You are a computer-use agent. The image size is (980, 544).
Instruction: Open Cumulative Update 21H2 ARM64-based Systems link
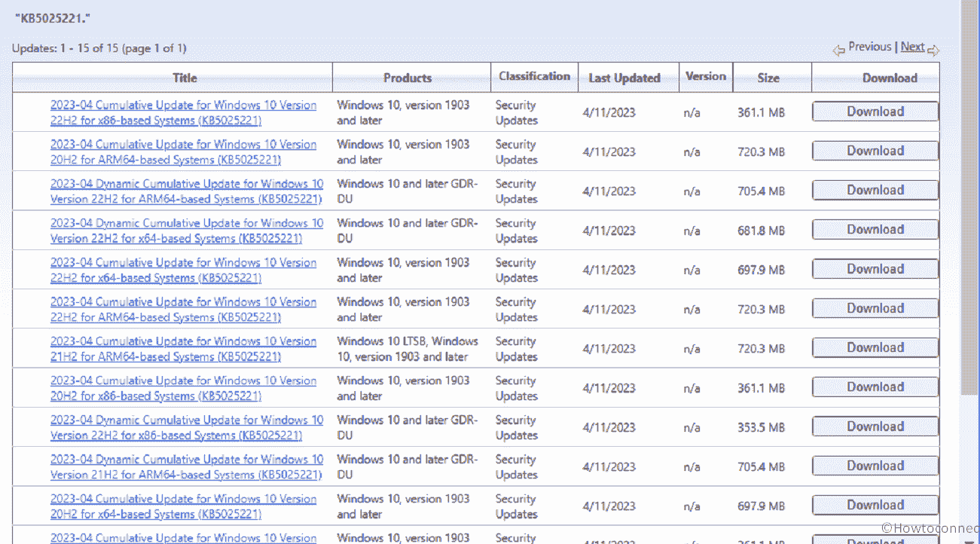[184, 349]
